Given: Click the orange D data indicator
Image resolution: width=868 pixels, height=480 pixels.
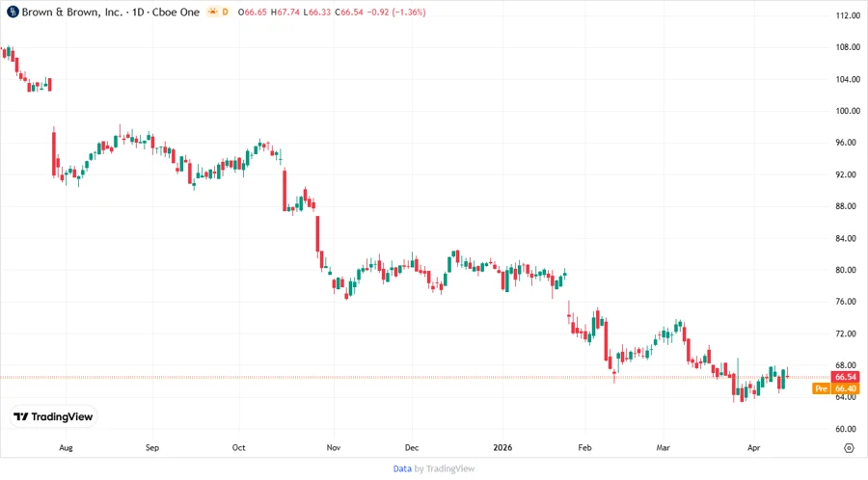Looking at the screenshot, I should 226,12.
